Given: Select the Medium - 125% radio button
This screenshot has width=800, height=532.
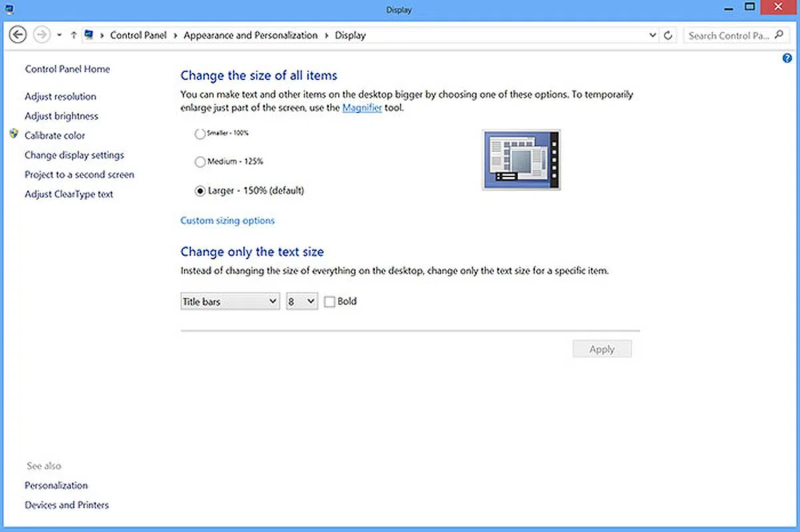Looking at the screenshot, I should tap(199, 162).
